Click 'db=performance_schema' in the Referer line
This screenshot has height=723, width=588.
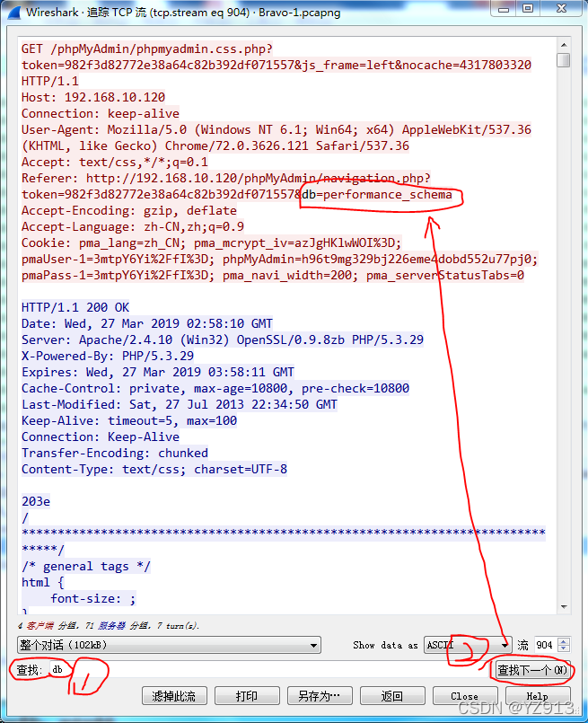(x=377, y=195)
